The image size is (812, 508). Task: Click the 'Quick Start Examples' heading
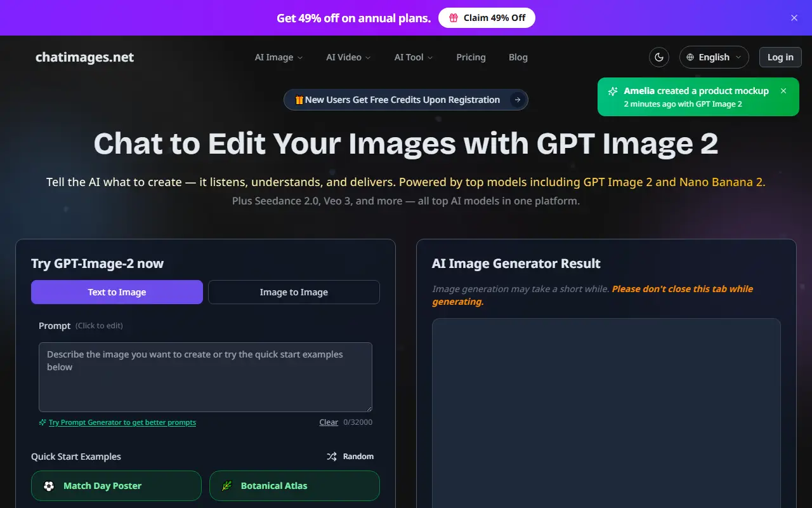click(76, 457)
